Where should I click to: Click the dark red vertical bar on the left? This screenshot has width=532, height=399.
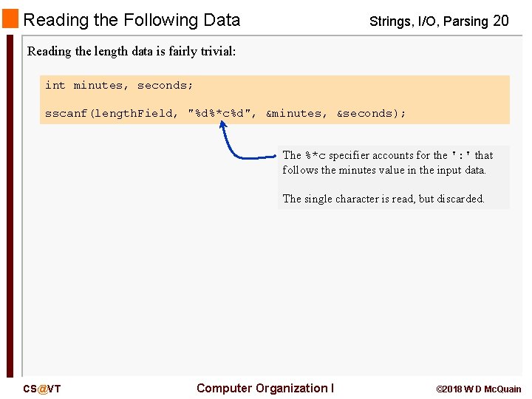click(x=10, y=207)
